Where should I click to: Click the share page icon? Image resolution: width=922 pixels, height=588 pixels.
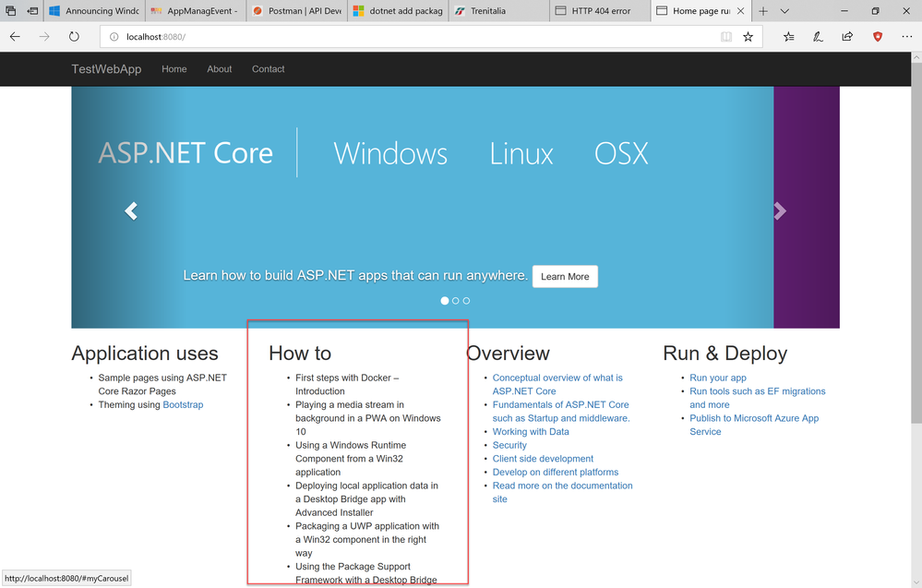[x=847, y=36]
